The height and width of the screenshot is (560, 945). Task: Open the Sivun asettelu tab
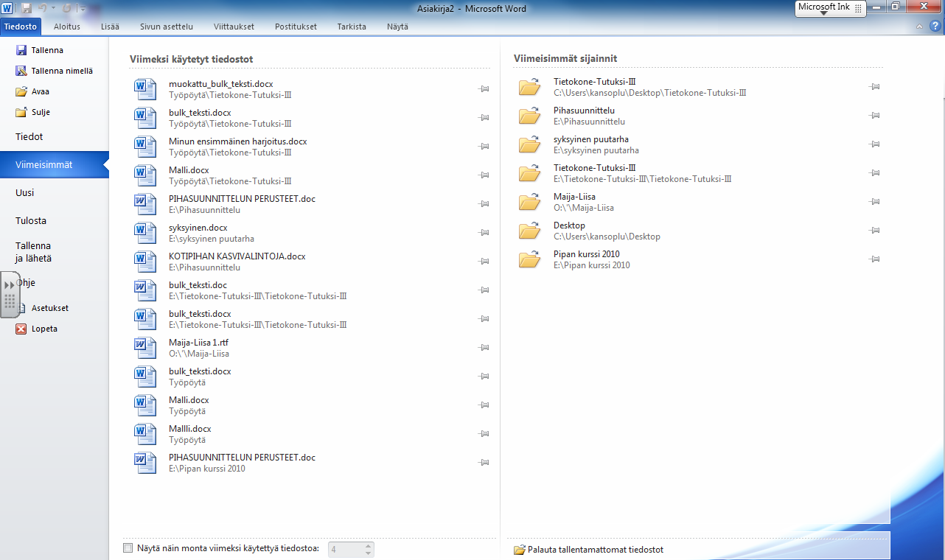pos(167,27)
